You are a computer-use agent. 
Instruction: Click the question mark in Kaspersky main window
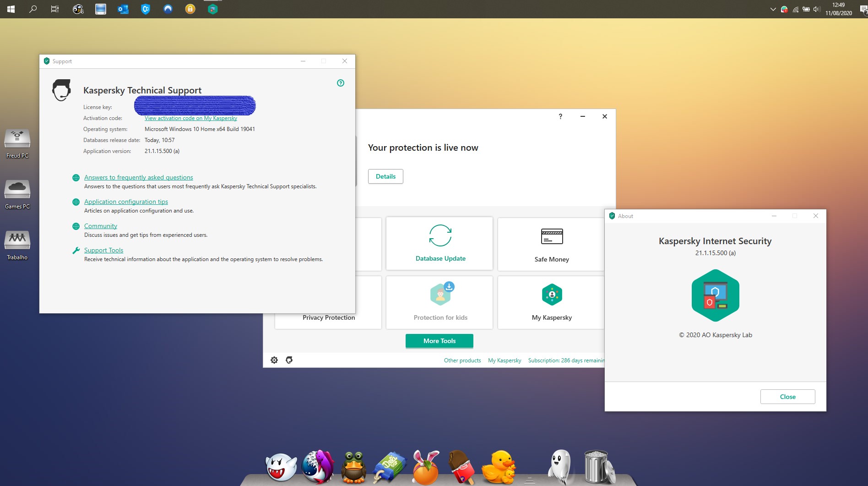pyautogui.click(x=560, y=116)
